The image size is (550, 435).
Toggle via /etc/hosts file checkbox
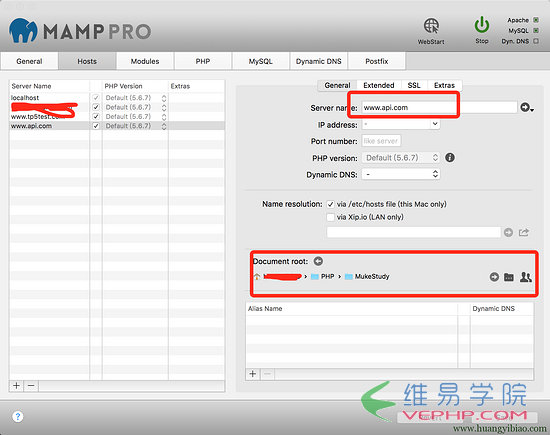pos(330,204)
